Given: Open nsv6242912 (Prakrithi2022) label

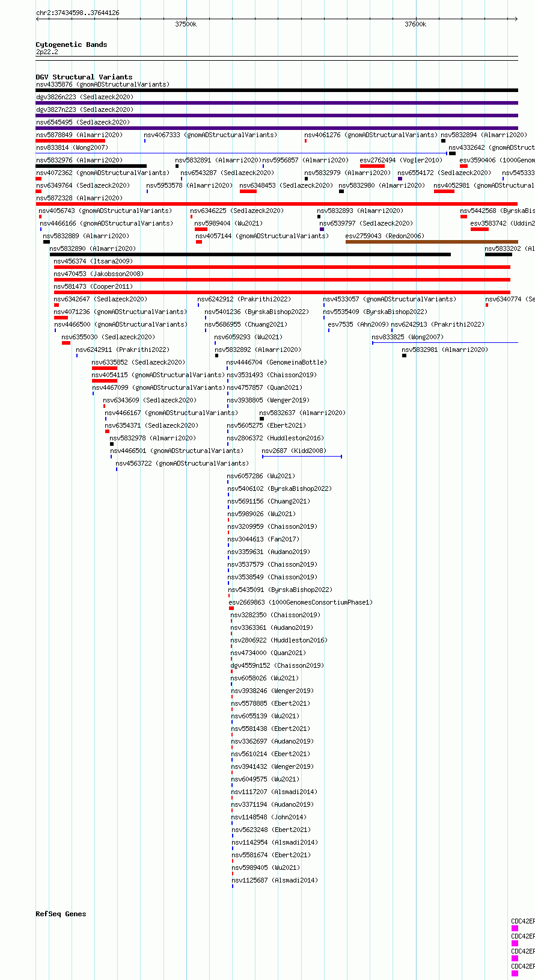Looking at the screenshot, I should pyautogui.click(x=245, y=299).
